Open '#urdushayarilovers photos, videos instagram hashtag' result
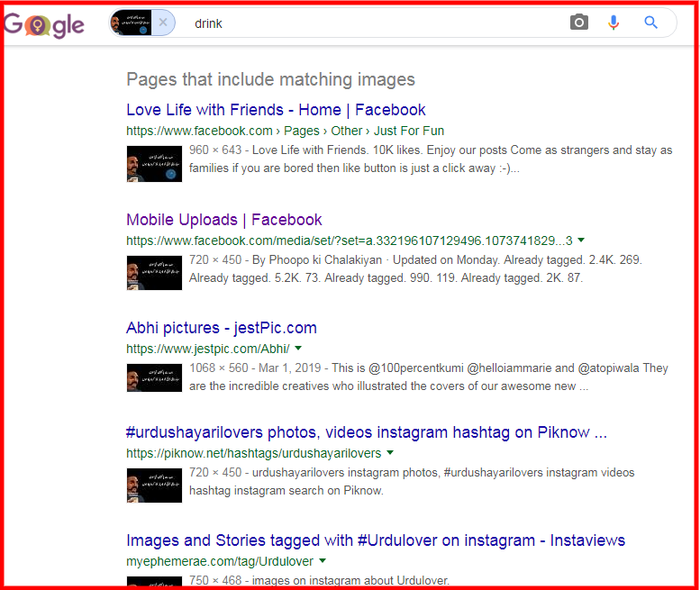The width and height of the screenshot is (700, 590). coord(367,432)
